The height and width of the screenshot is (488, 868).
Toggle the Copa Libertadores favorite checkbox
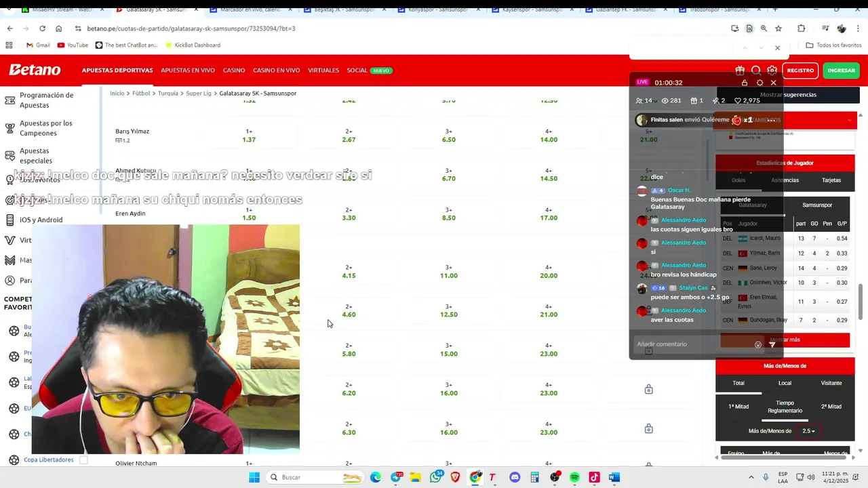pyautogui.click(x=83, y=460)
